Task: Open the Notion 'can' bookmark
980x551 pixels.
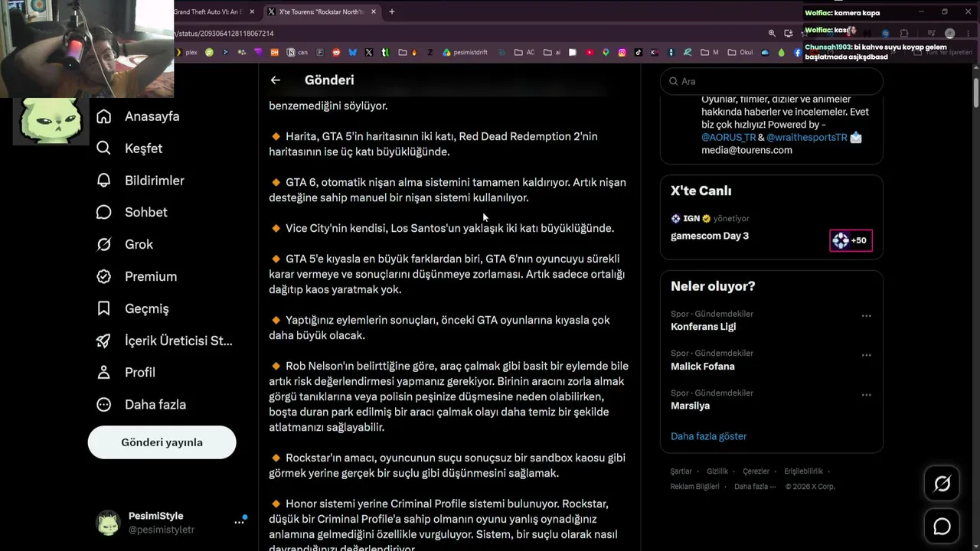Action: click(x=297, y=53)
